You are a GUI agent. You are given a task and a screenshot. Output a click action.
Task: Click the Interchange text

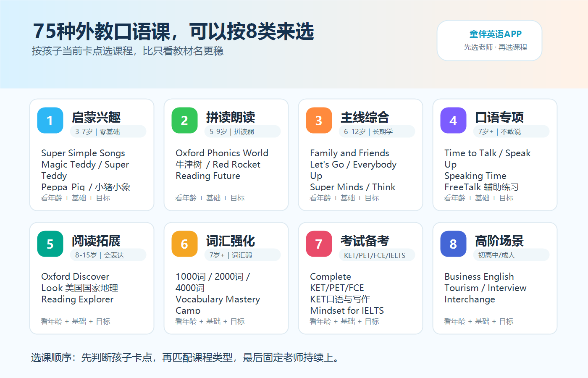(x=470, y=299)
